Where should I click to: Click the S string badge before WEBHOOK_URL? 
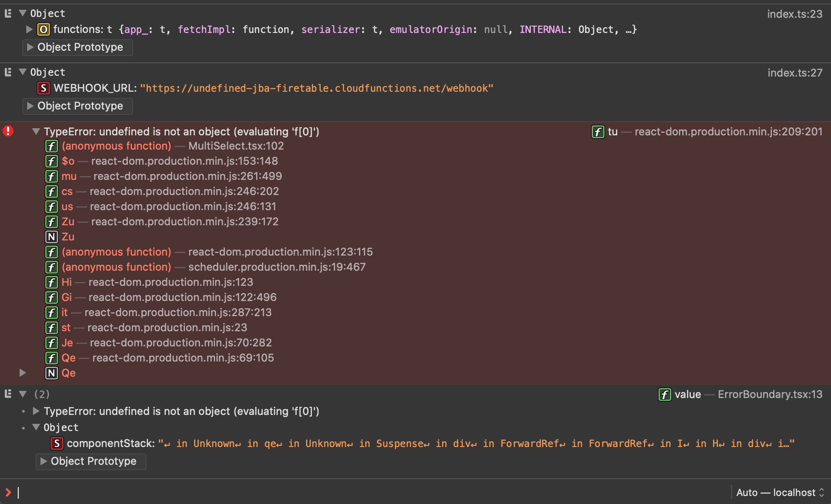coord(43,88)
